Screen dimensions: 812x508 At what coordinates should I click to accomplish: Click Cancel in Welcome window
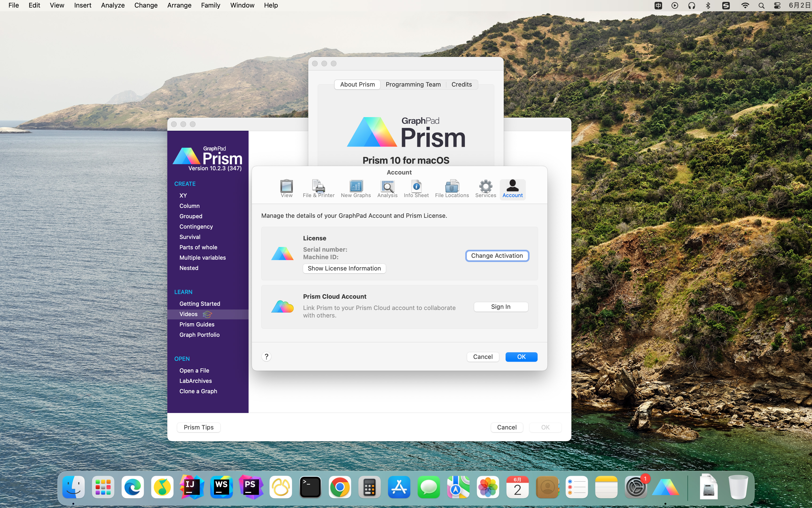[x=507, y=427]
